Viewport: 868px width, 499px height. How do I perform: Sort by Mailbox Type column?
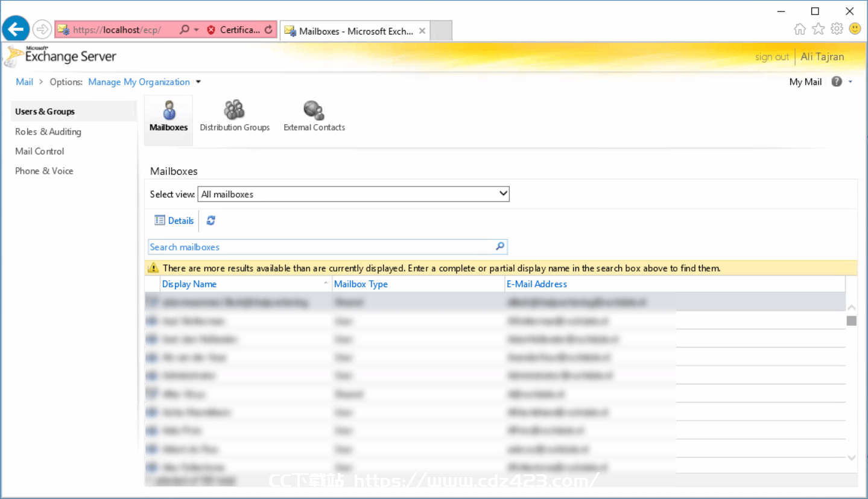[361, 284]
